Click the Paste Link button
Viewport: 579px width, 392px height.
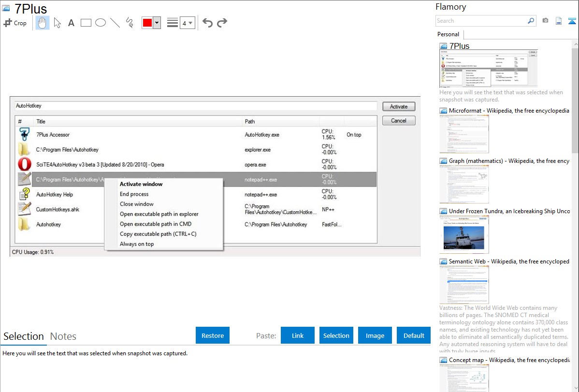click(298, 335)
